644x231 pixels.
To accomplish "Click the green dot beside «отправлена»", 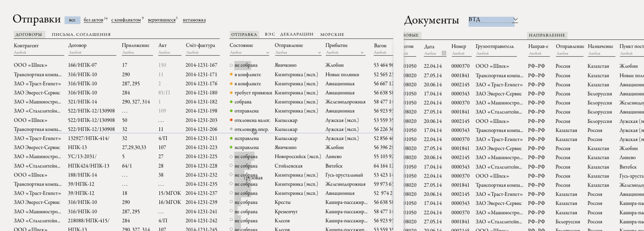I will click(x=231, y=111).
